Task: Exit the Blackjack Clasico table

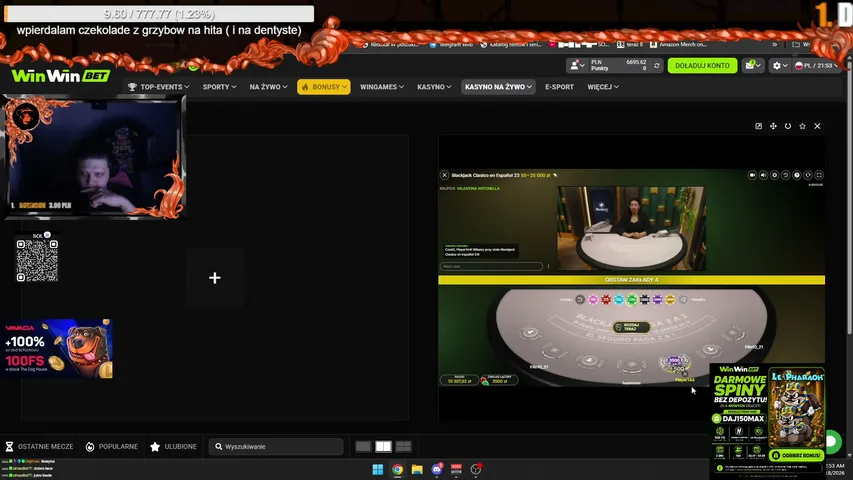Action: point(444,175)
